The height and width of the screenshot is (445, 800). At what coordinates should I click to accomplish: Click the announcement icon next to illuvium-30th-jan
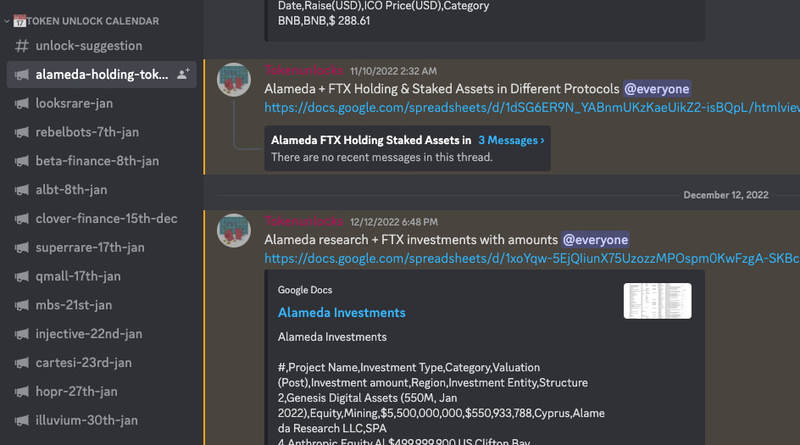click(x=21, y=420)
